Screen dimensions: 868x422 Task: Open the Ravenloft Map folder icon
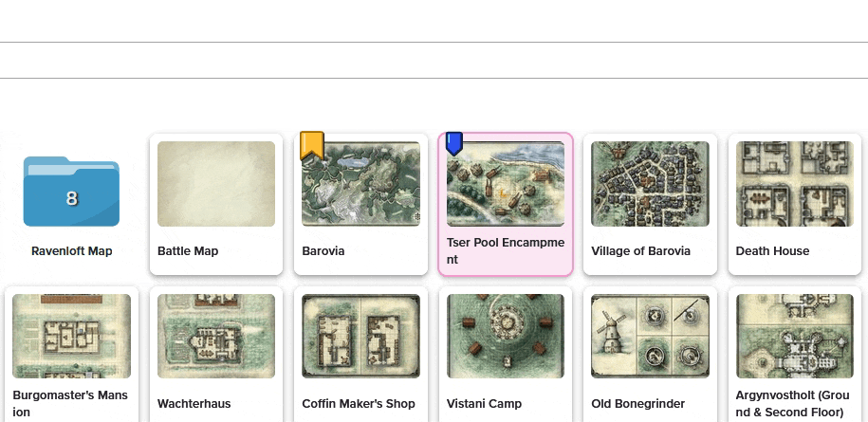point(71,192)
